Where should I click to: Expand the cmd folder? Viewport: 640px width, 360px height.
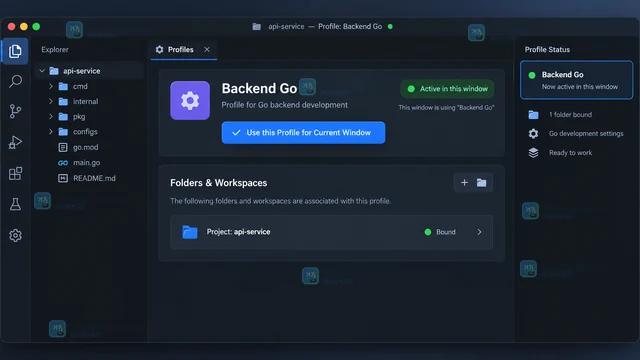[x=51, y=86]
